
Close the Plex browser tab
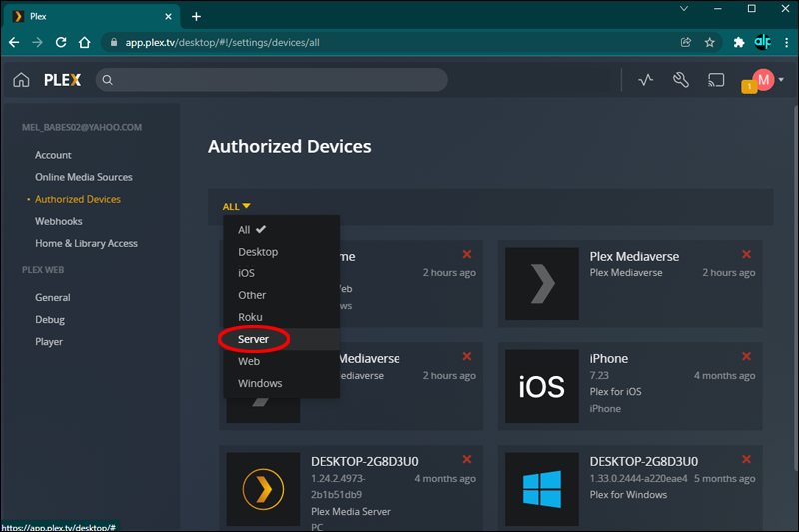click(x=168, y=17)
